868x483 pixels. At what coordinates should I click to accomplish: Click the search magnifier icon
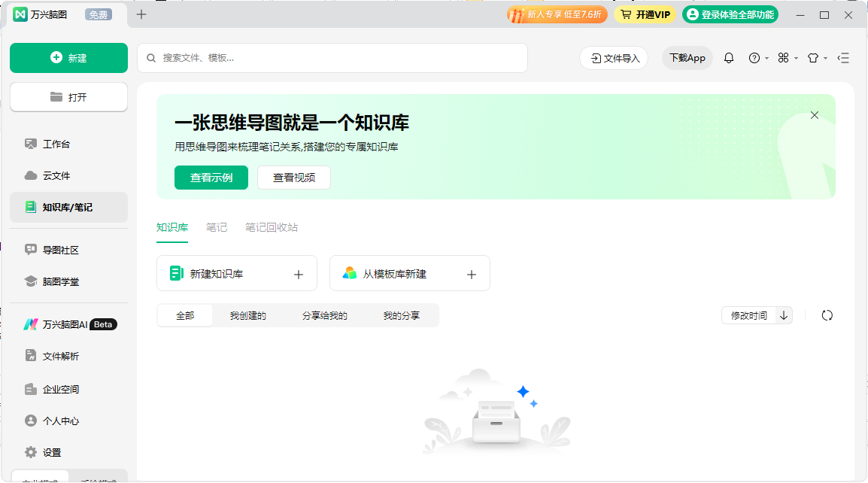(x=151, y=58)
